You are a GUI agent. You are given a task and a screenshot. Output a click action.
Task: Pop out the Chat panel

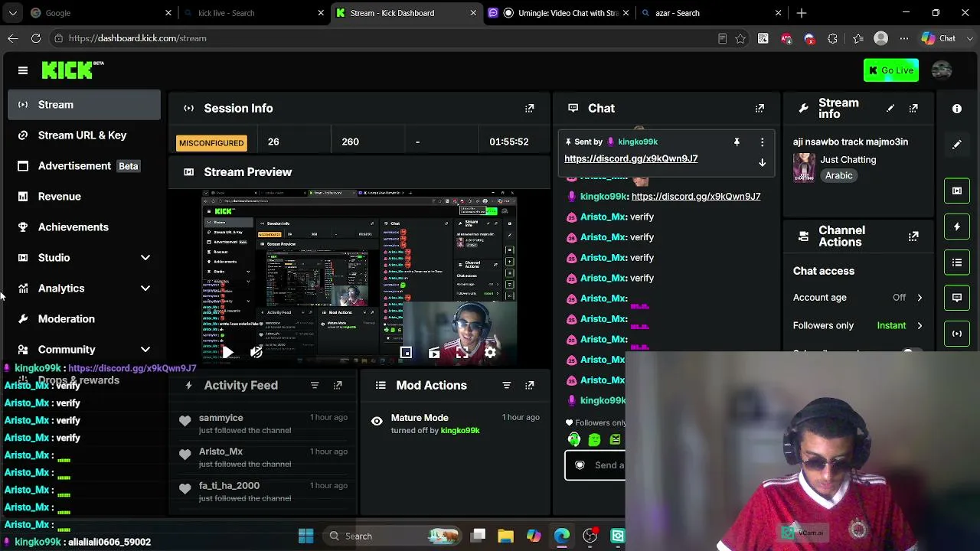pyautogui.click(x=759, y=109)
